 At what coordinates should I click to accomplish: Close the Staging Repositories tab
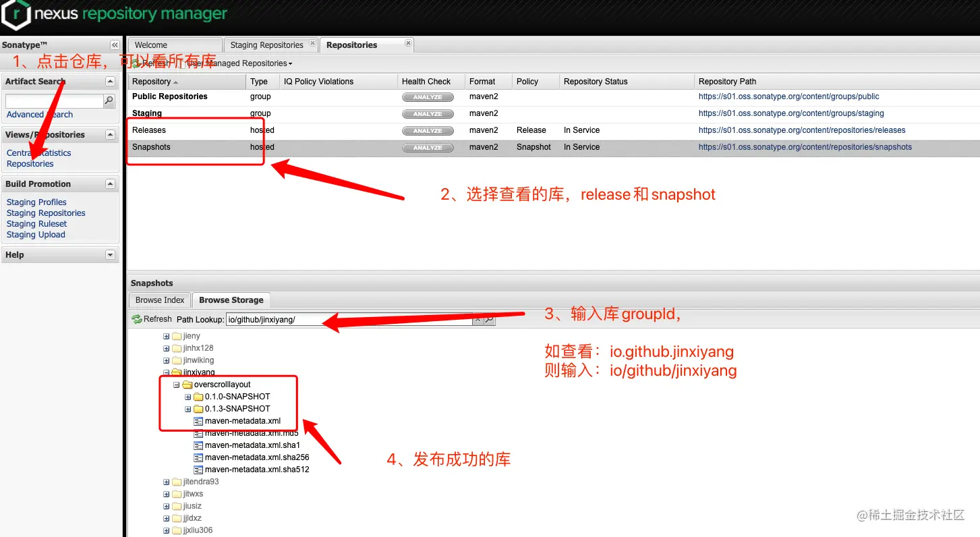tap(312, 43)
